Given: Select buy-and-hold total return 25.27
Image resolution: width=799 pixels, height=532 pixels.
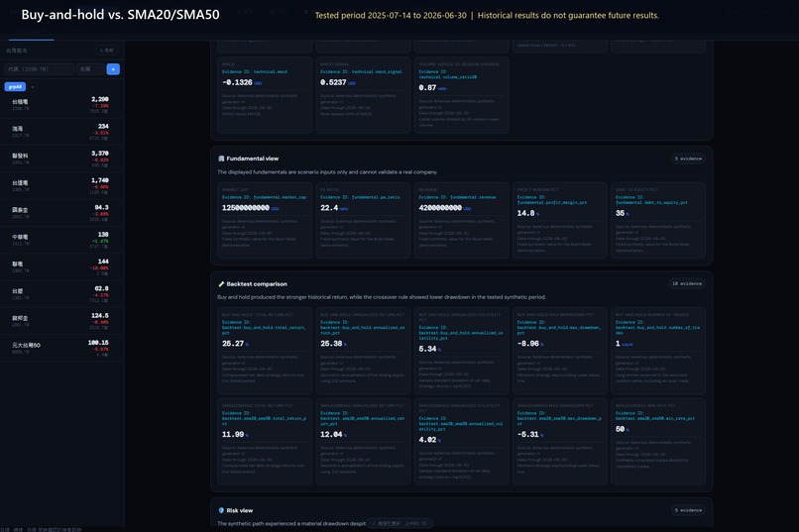Looking at the screenshot, I should [x=233, y=344].
